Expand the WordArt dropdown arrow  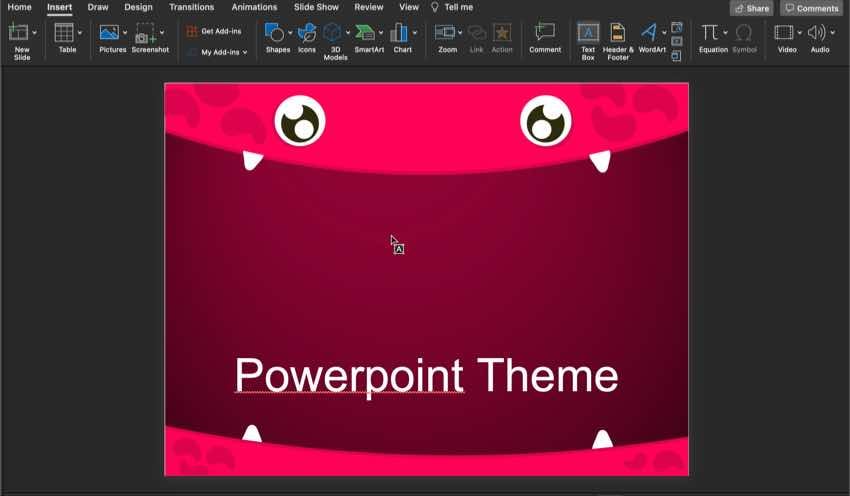(x=664, y=33)
